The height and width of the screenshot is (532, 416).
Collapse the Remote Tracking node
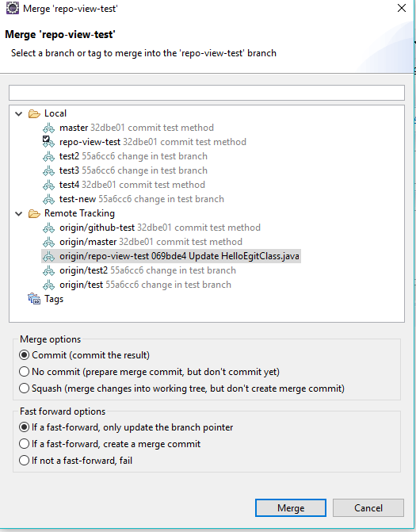click(x=19, y=214)
